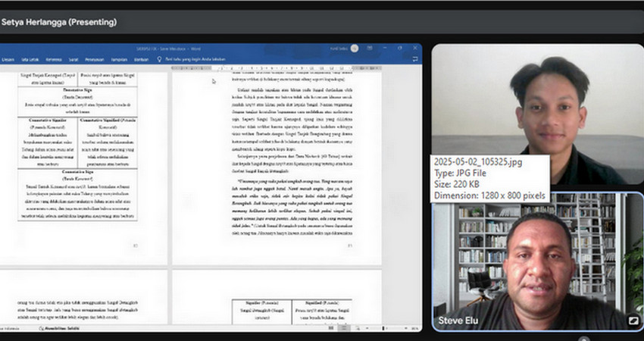Viewport: 644px width, 341px height.
Task: Select the Steve Elu video tile
Action: [x=537, y=261]
